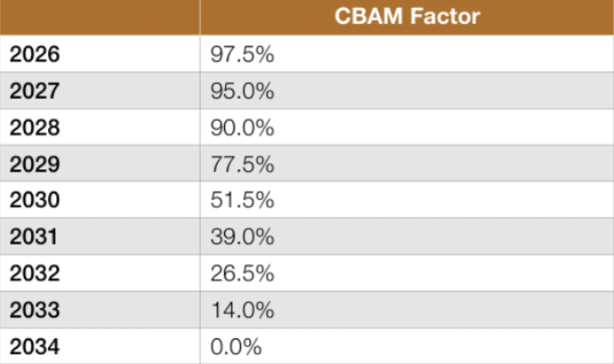This screenshot has width=614, height=364.
Task: Click the 90.0% factor cell
Action: (242, 127)
